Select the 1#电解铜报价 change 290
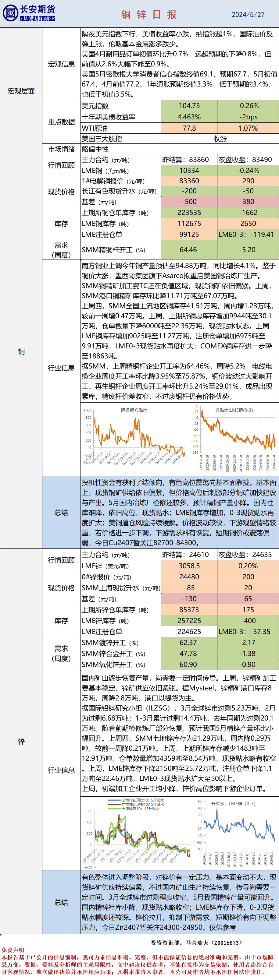The image size is (279, 980). pos(248,181)
